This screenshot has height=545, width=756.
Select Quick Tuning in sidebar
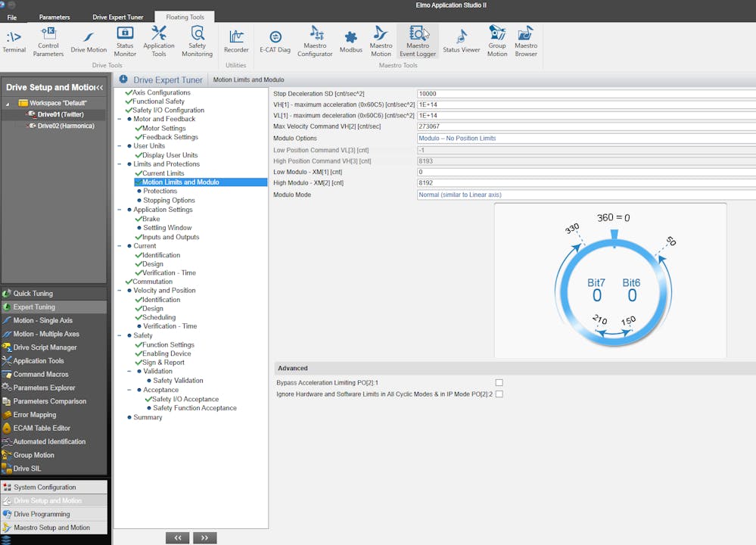(54, 293)
